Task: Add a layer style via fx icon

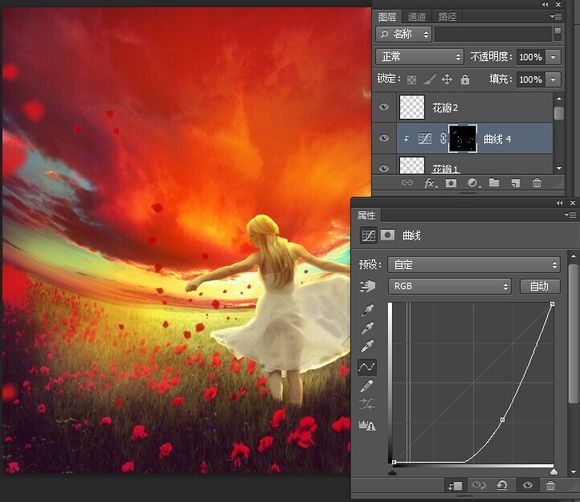Action: point(430,183)
